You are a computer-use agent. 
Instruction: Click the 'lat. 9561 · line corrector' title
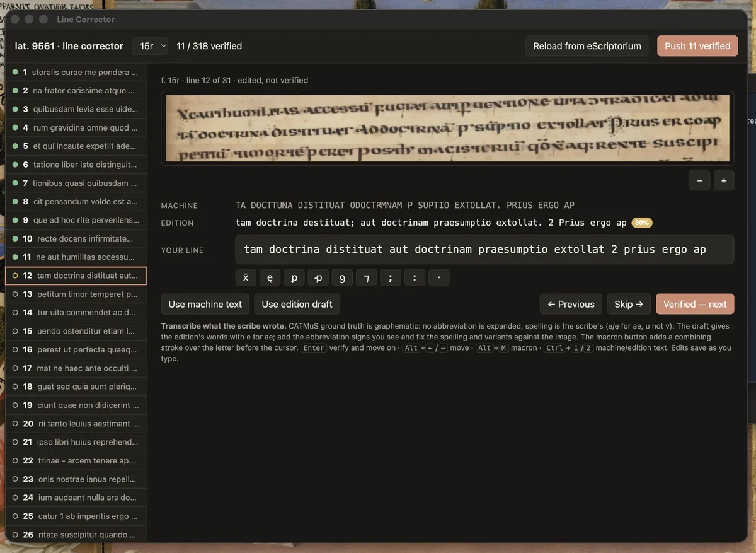(x=69, y=46)
